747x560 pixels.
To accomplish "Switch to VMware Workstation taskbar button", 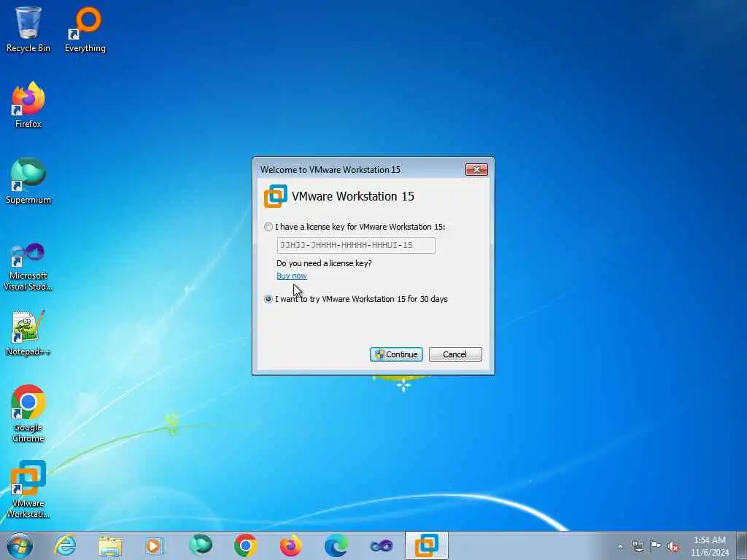I will 426,545.
